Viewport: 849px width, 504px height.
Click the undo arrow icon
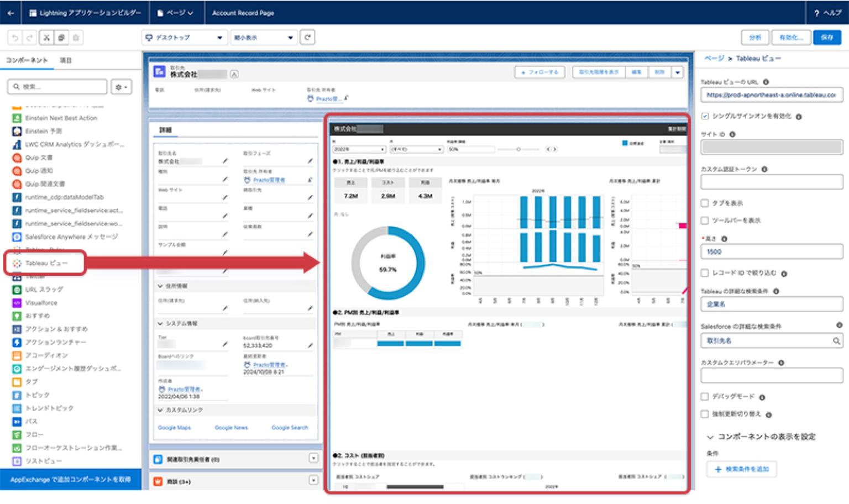14,37
